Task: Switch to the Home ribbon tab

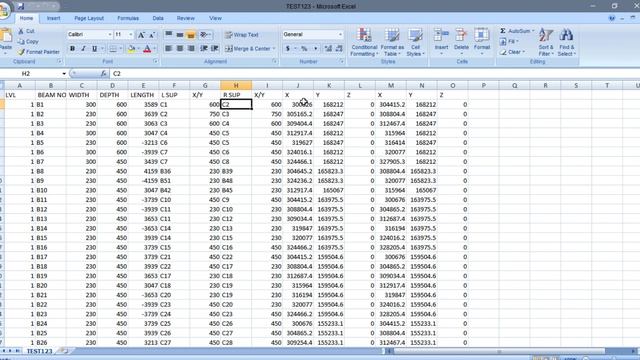Action: point(26,18)
